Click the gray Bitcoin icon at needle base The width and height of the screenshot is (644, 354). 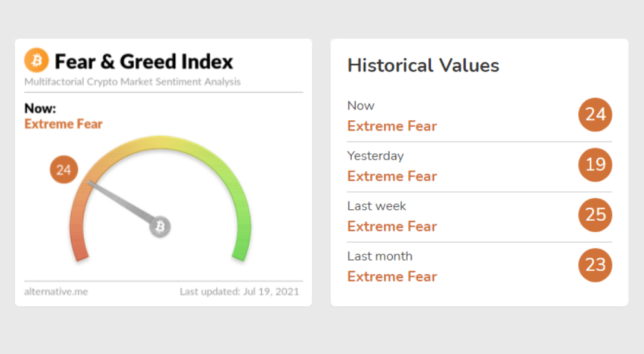(x=160, y=227)
